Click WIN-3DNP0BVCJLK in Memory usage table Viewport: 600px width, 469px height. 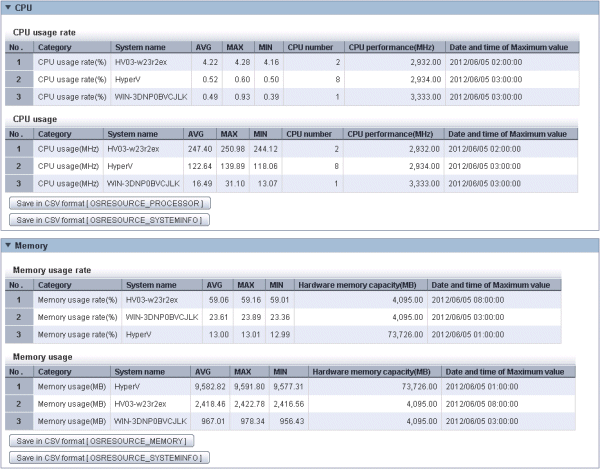click(x=151, y=421)
